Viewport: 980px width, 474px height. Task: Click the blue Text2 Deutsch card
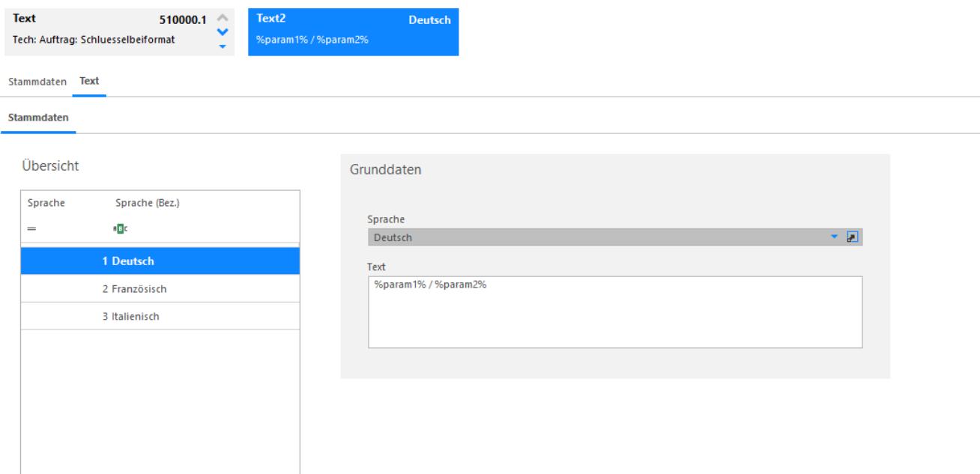click(x=353, y=32)
